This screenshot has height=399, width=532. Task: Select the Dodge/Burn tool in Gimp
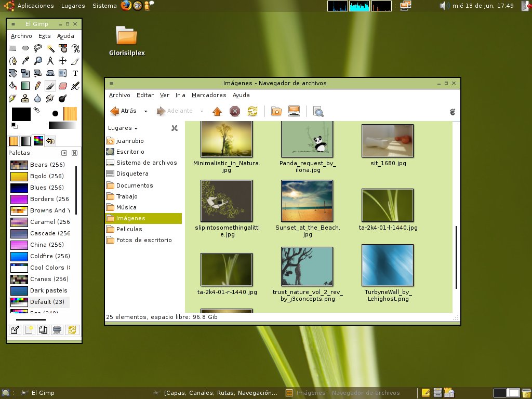pyautogui.click(x=63, y=98)
